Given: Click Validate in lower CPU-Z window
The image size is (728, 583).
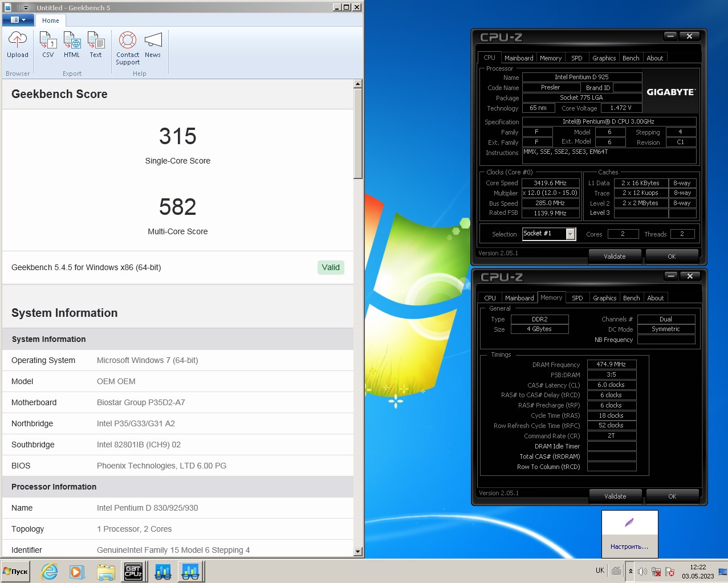Looking at the screenshot, I should 615,496.
